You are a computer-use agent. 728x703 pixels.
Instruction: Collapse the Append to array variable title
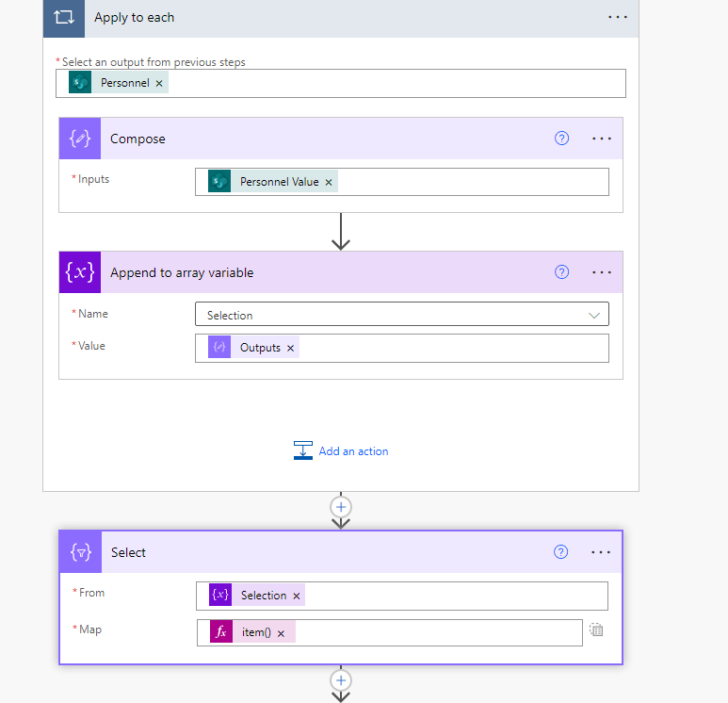pyautogui.click(x=182, y=272)
